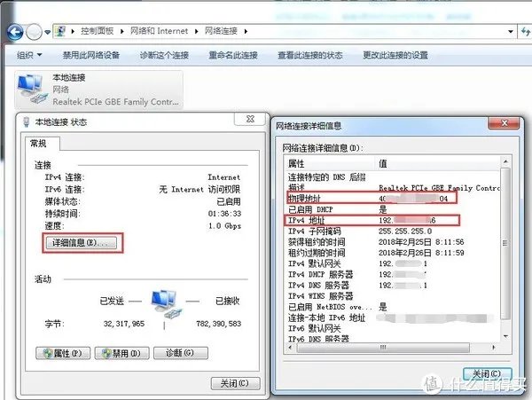Click the 1.0 Gbps speed value
The image size is (532, 400).
(224, 226)
